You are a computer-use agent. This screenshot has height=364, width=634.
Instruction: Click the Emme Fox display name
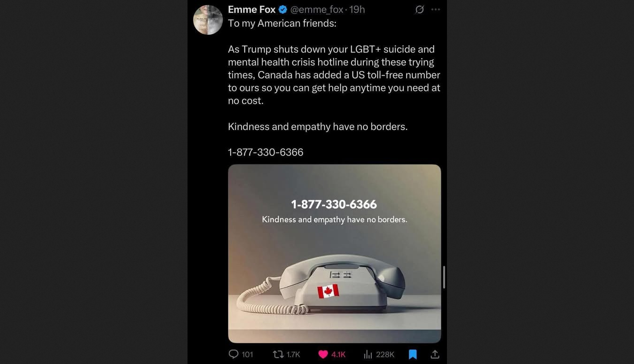(251, 9)
